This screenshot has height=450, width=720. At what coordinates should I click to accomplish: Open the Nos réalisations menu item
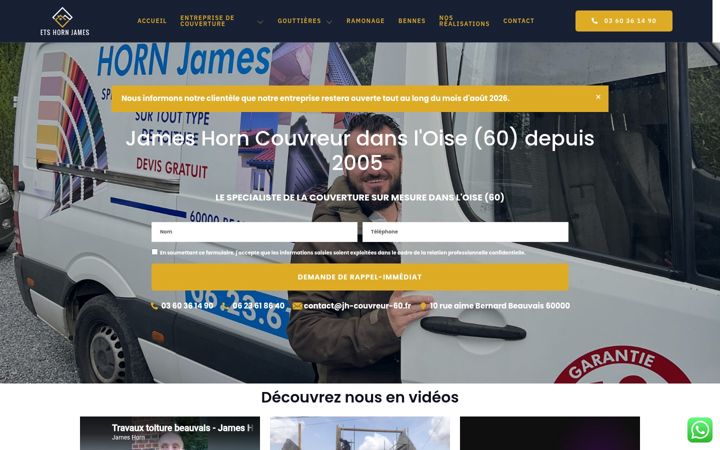[x=464, y=21]
